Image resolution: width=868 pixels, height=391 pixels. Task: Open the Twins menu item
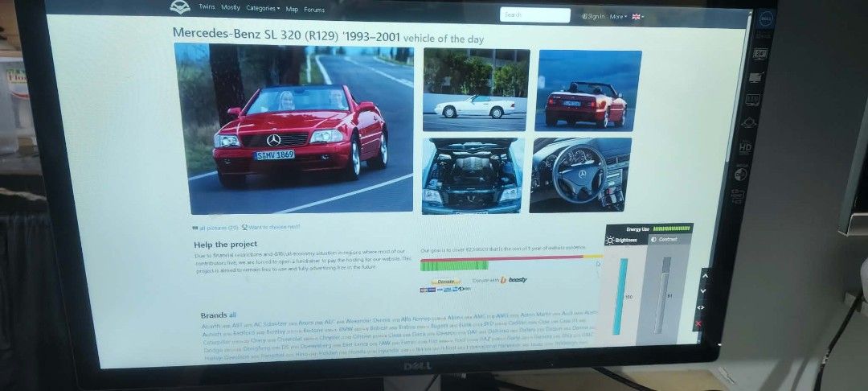[207, 7]
